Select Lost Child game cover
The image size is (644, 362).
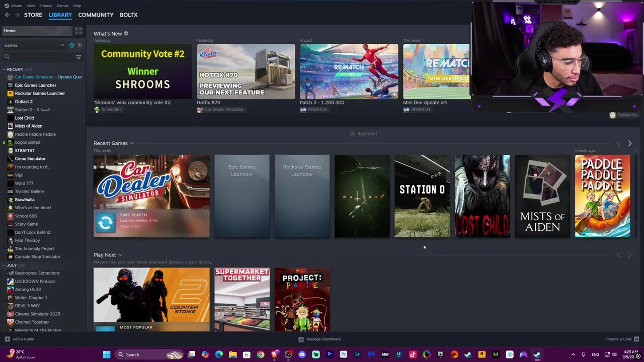point(482,196)
